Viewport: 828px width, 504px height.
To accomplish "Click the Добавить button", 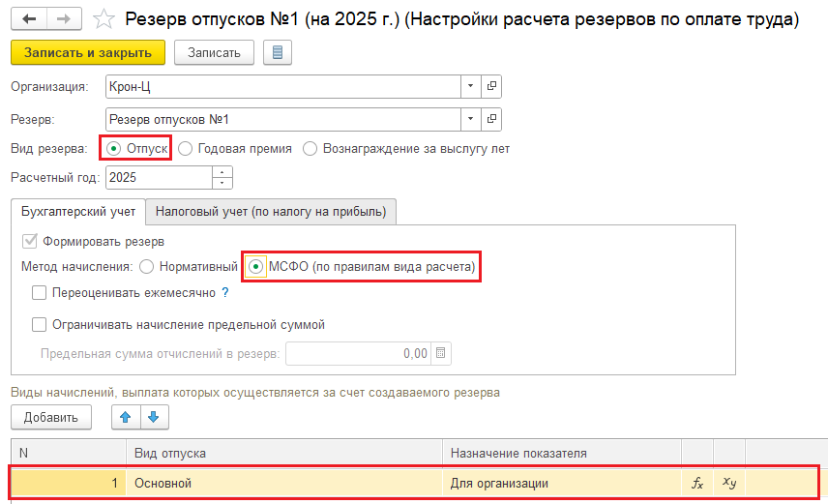I will (50, 417).
